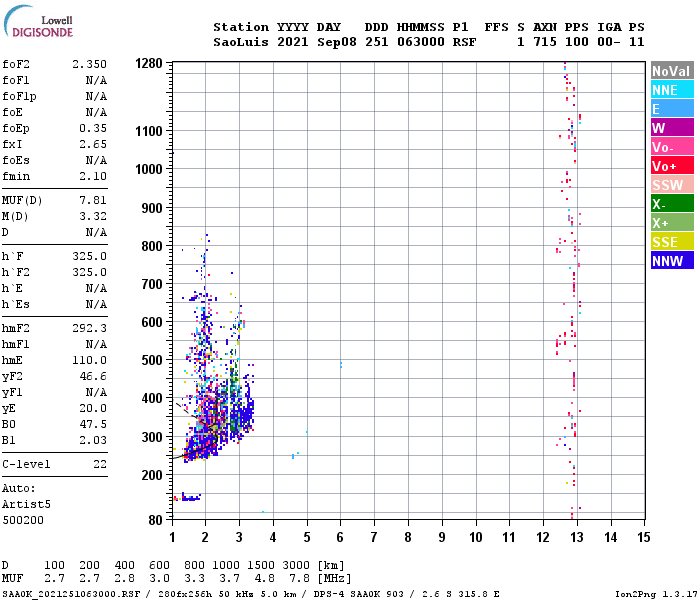This screenshot has height=600, width=700.
Task: Click the W purple legend swatch
Action: pos(672,128)
